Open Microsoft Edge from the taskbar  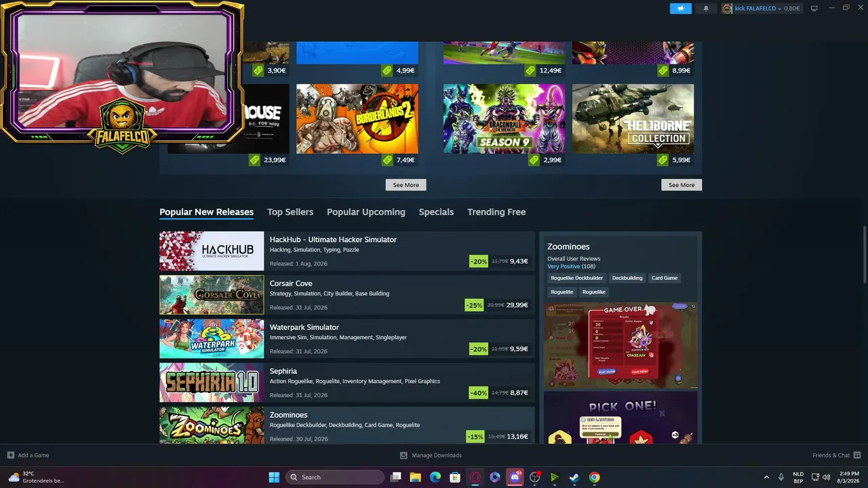pyautogui.click(x=435, y=477)
